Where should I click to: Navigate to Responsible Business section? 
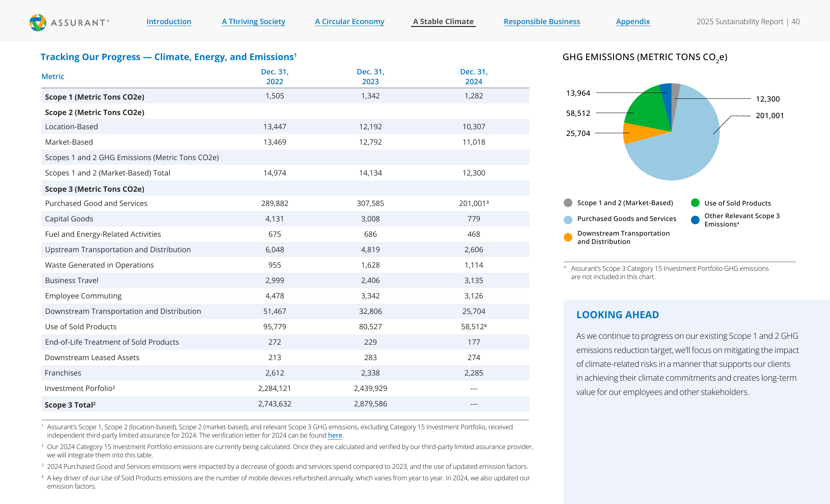pyautogui.click(x=542, y=21)
